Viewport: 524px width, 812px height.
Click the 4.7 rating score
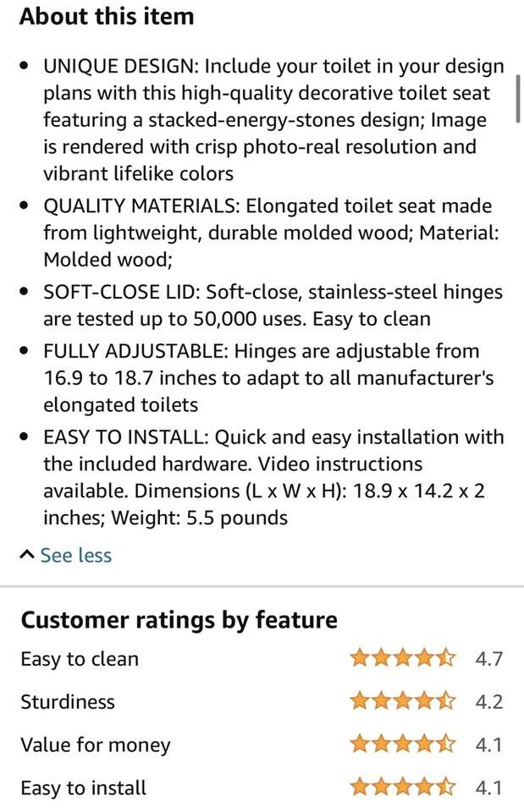tap(489, 659)
